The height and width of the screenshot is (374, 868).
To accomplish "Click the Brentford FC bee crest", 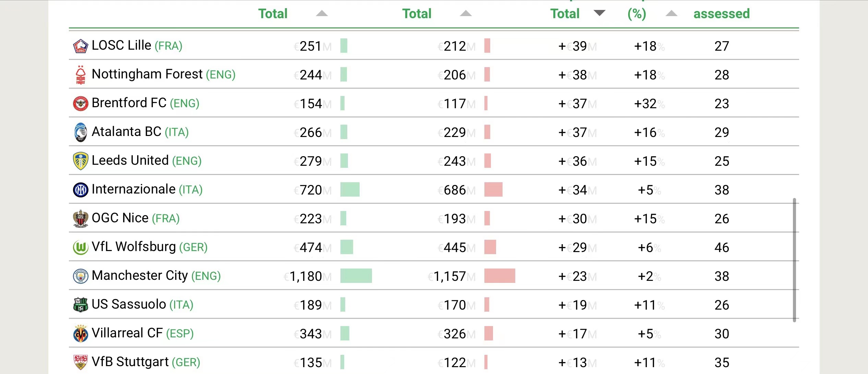I will [81, 103].
